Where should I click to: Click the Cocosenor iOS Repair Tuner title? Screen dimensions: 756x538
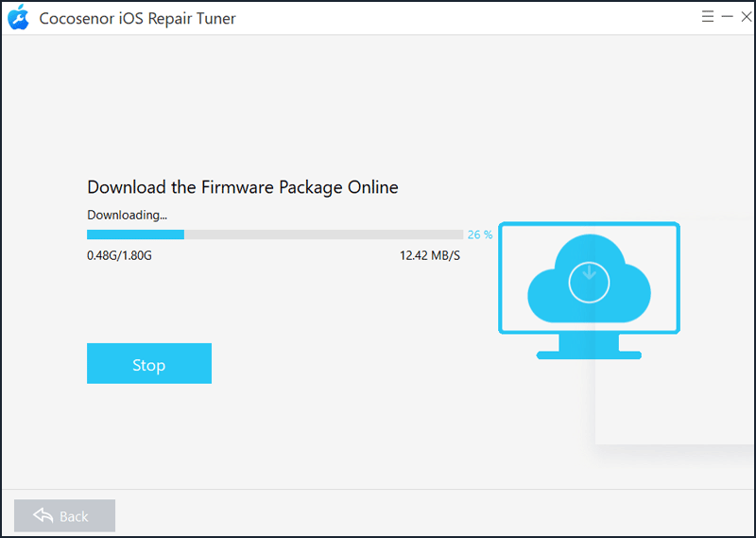(x=137, y=18)
